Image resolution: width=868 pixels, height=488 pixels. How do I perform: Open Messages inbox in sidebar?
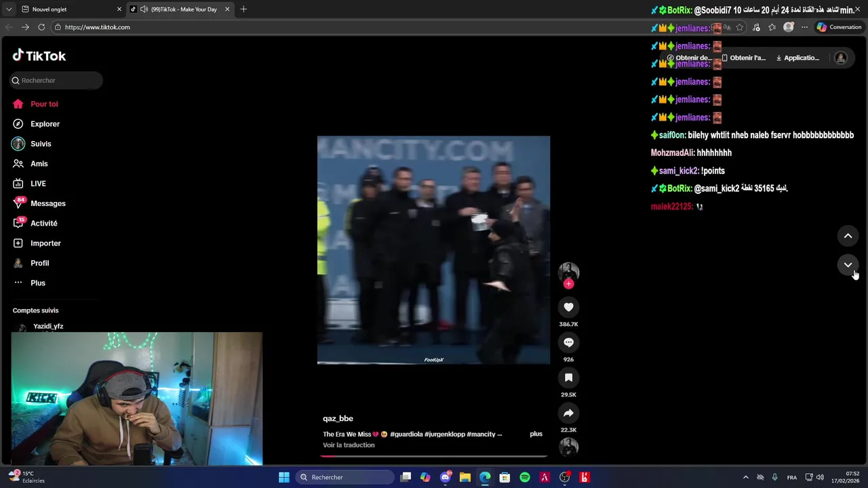(x=39, y=203)
